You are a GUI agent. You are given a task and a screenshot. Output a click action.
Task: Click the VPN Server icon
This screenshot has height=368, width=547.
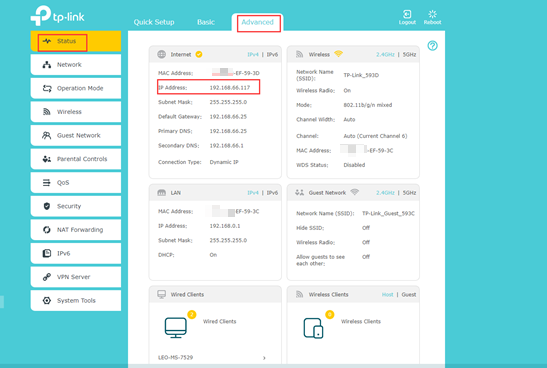47,277
